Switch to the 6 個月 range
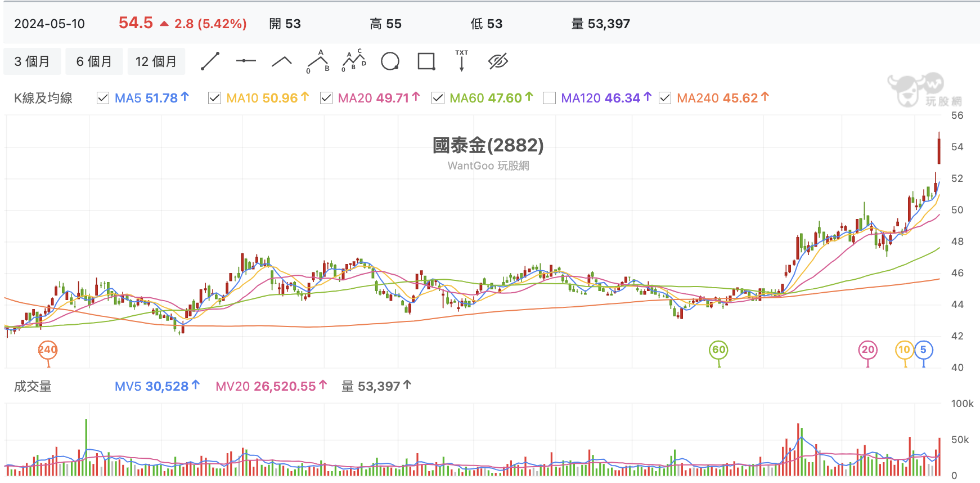980x483 pixels. [94, 61]
